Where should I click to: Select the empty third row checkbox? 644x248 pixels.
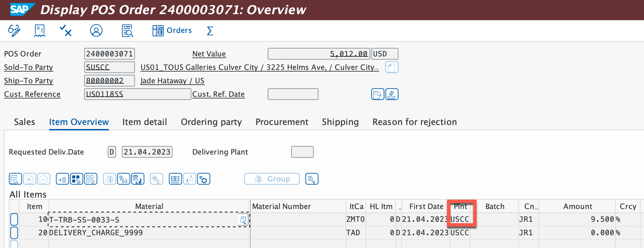[x=14, y=244]
